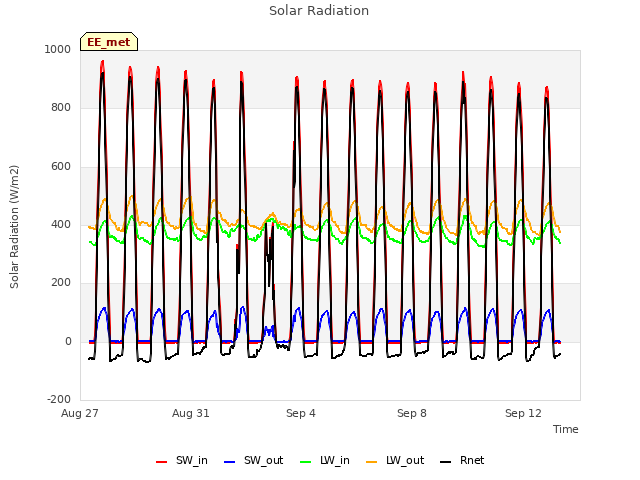640x480 pixels.
Task: Click the -200 y-axis tick label
Action: (59, 399)
